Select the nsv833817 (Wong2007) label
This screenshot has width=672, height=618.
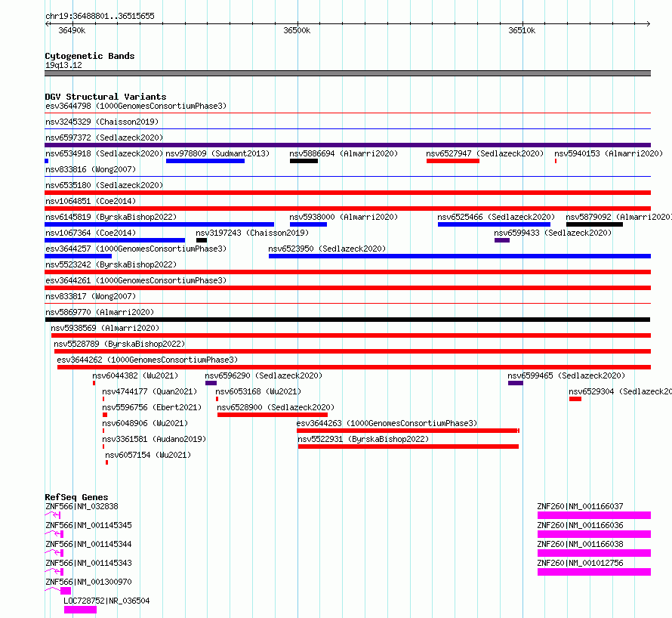[x=91, y=296]
